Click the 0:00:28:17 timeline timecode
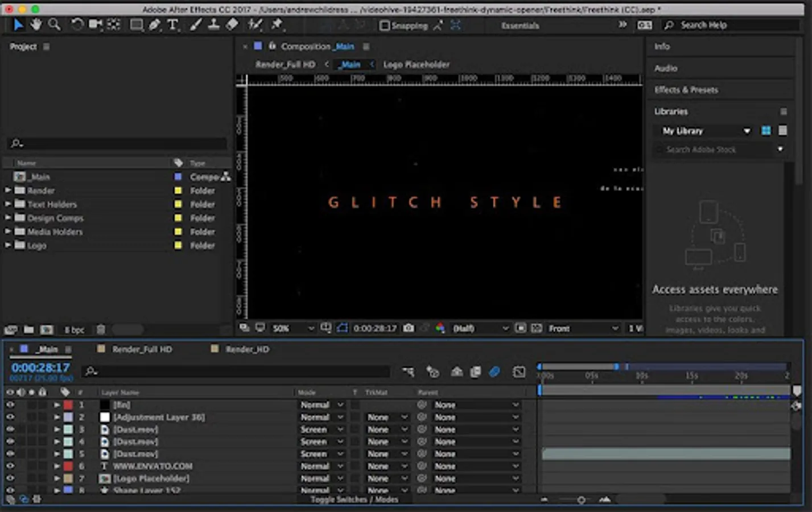 tap(40, 368)
